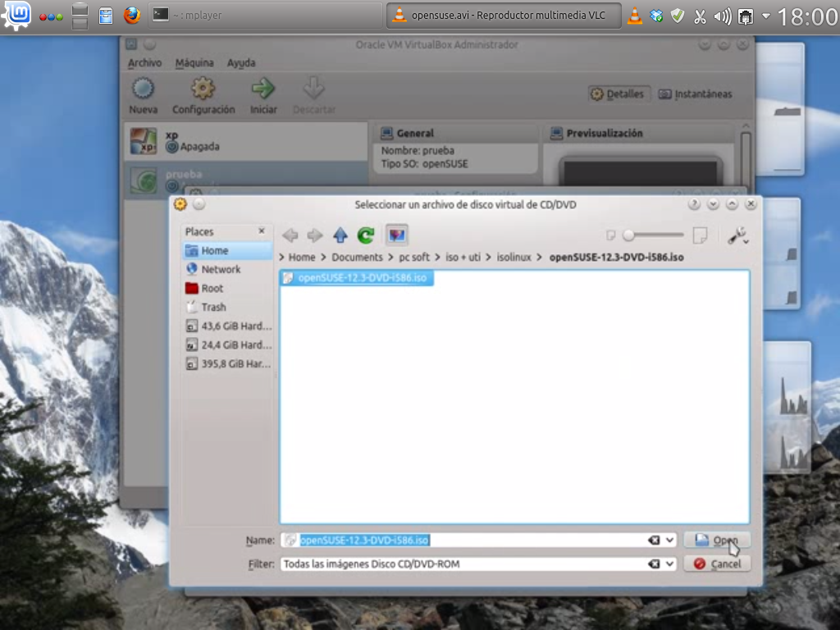The image size is (840, 630).
Task: Expand the Filter type dropdown
Action: tap(669, 564)
